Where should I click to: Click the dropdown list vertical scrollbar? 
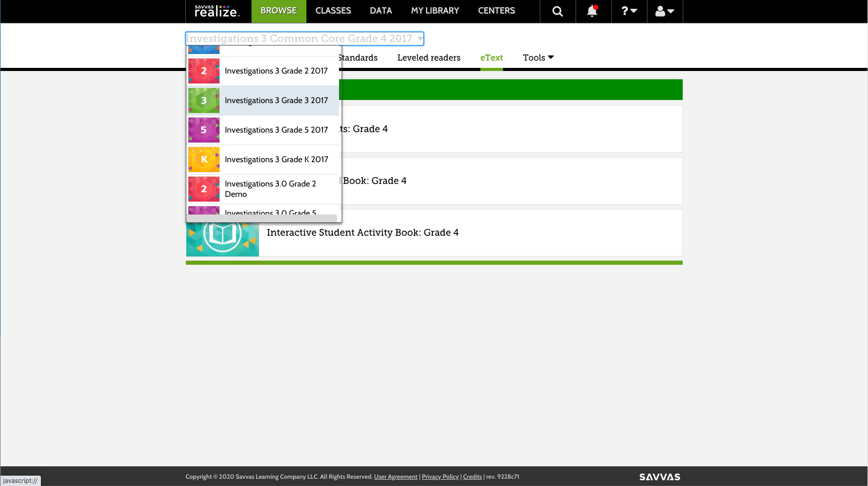coord(340,181)
